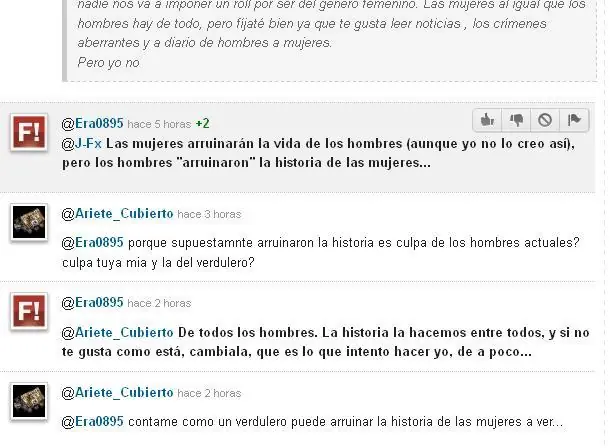Give a thumbs up to Era0895's comment
This screenshot has width=610, height=448.
pyautogui.click(x=487, y=120)
